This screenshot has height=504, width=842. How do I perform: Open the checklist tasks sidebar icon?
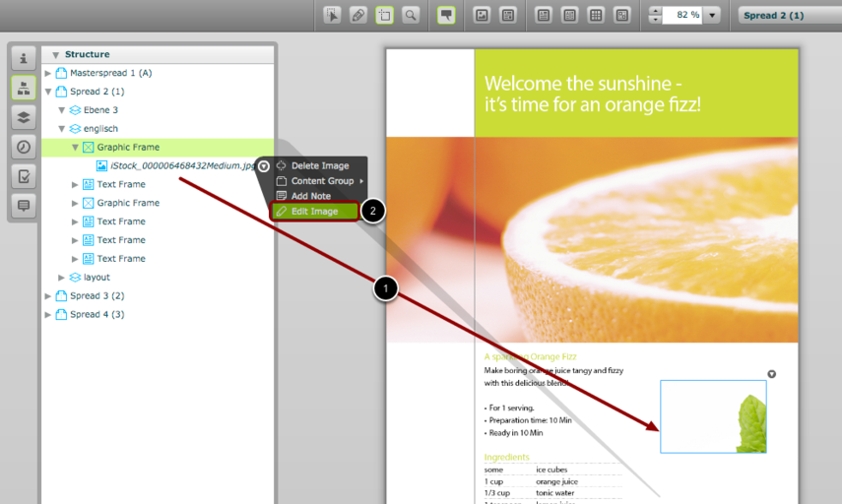tap(24, 176)
